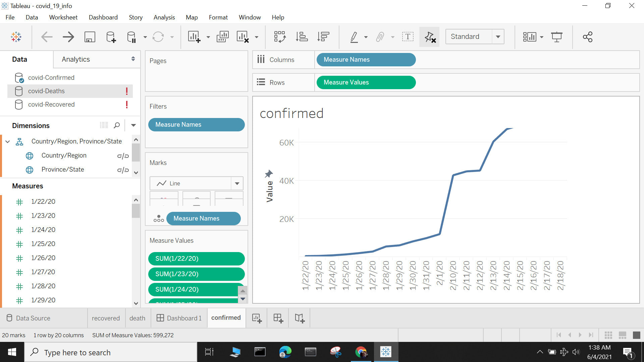
Task: Open dropdown beside pause updates icon
Action: tap(145, 37)
